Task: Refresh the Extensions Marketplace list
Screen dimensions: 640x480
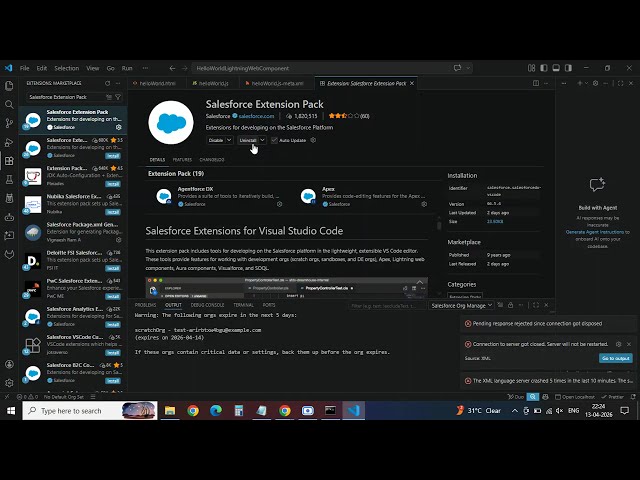Action: [x=107, y=83]
